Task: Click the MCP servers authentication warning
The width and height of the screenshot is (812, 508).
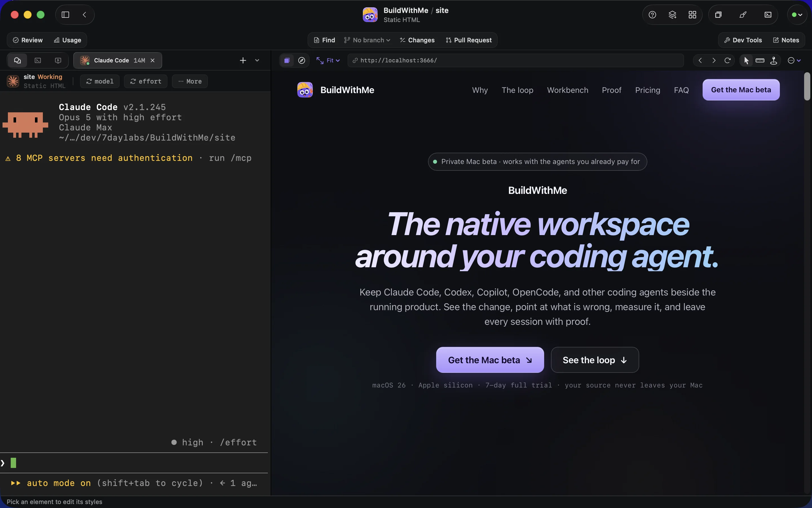Action: click(x=129, y=158)
